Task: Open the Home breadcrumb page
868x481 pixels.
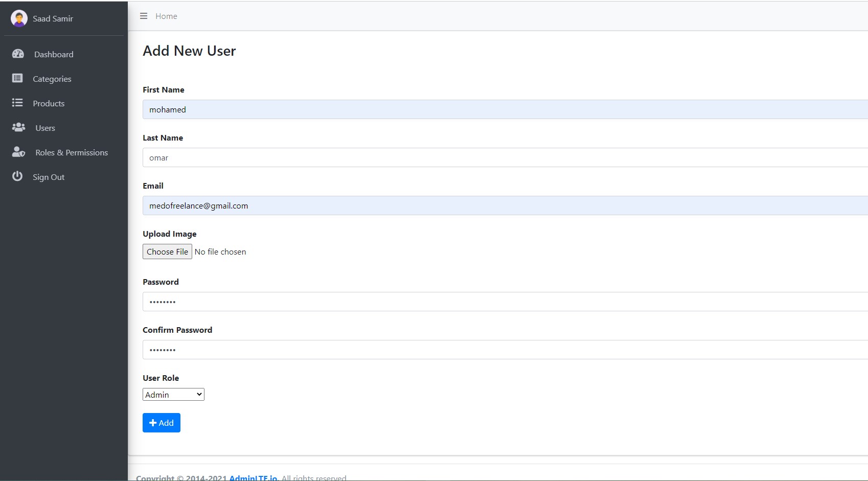Action: click(x=166, y=16)
